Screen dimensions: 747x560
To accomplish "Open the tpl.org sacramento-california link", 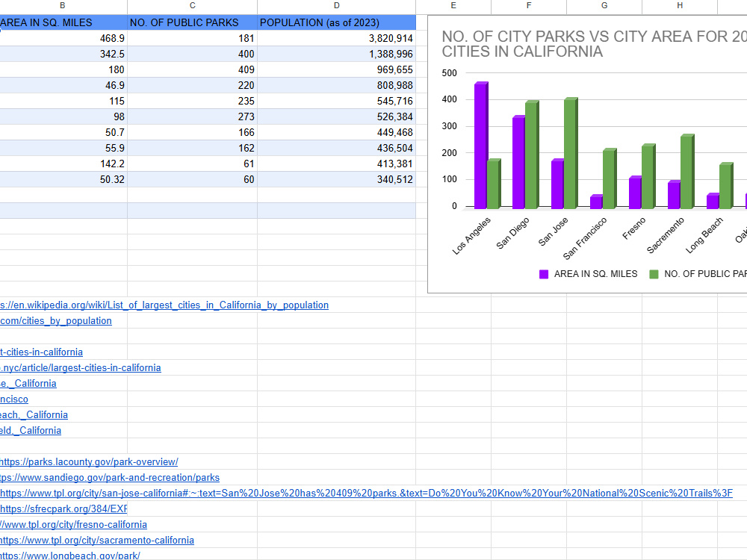I will click(x=96, y=541).
